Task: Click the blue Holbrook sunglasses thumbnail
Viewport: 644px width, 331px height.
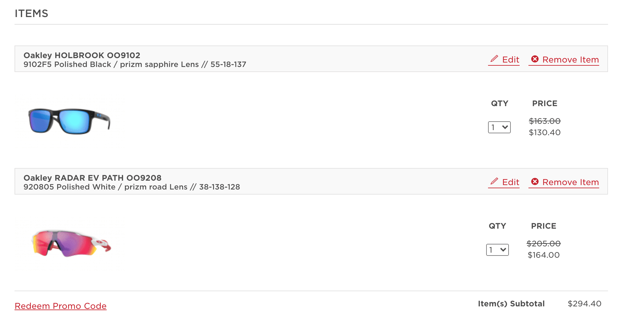Action: tap(69, 121)
